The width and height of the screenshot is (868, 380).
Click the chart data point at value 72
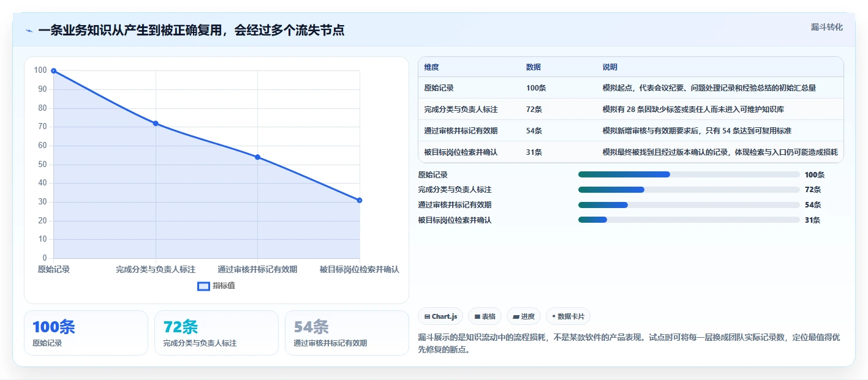point(156,124)
